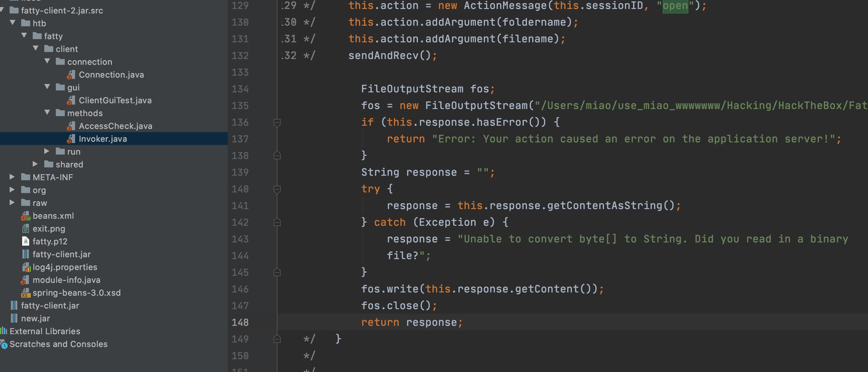Fold the try block at line 140
The image size is (868, 372).
[x=277, y=189]
